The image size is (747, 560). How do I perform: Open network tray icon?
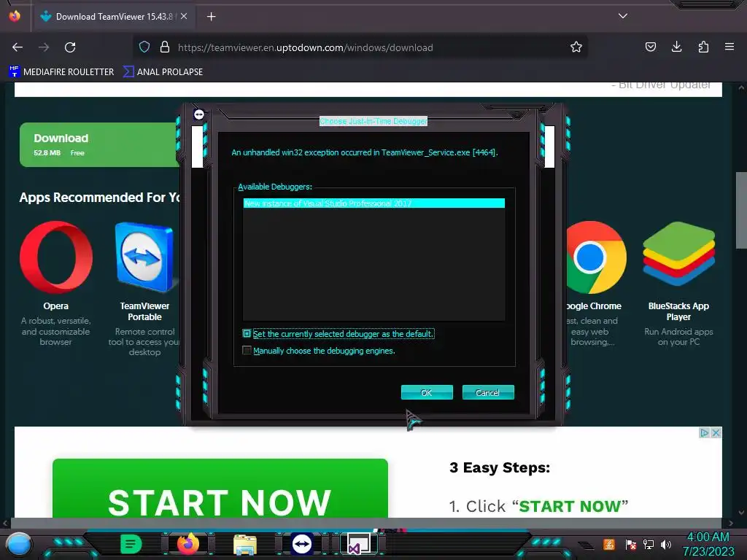pos(649,544)
